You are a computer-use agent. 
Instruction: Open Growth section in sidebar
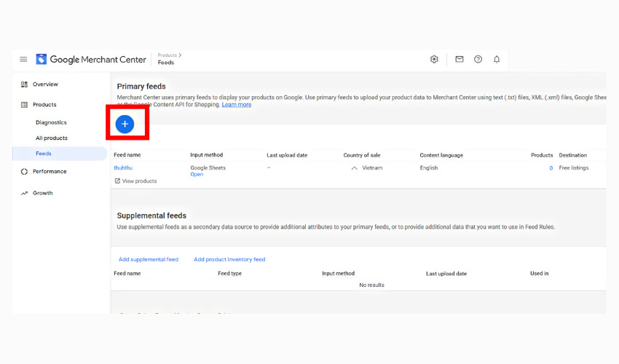click(x=42, y=193)
